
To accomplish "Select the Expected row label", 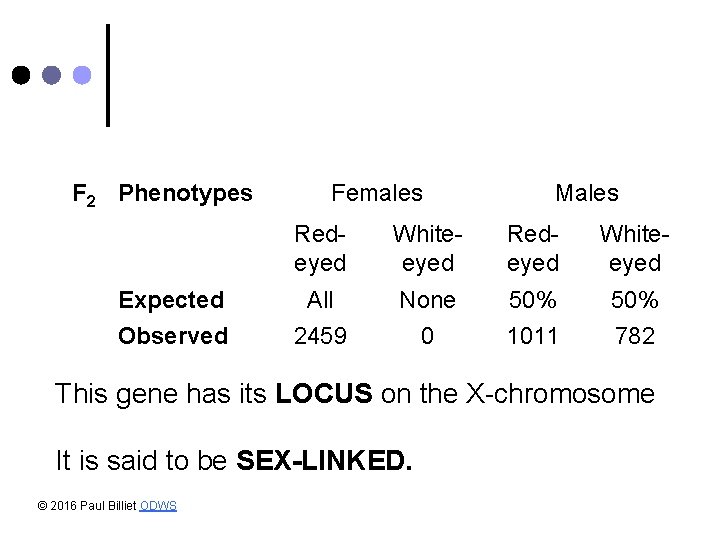I will (x=170, y=300).
